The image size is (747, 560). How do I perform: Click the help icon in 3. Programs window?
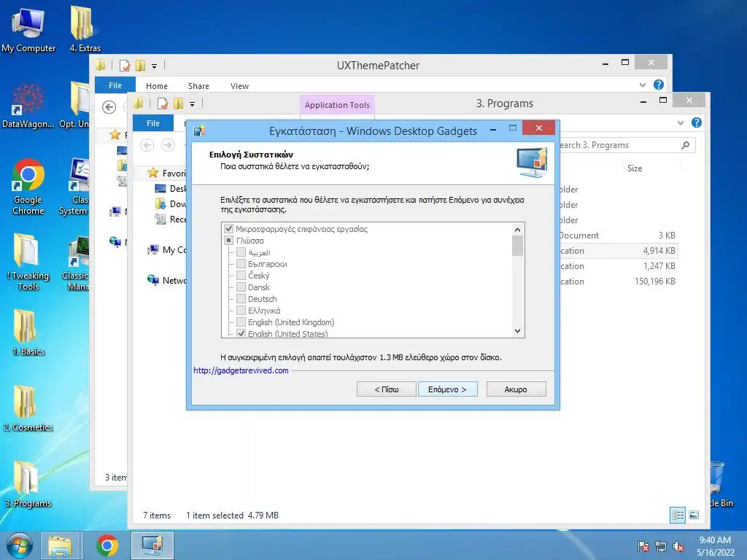click(697, 122)
